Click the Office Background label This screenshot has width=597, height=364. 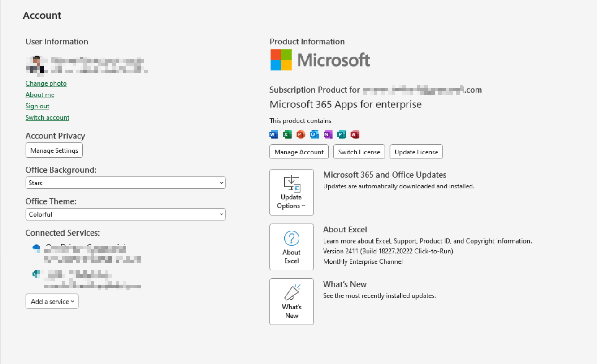coord(61,170)
